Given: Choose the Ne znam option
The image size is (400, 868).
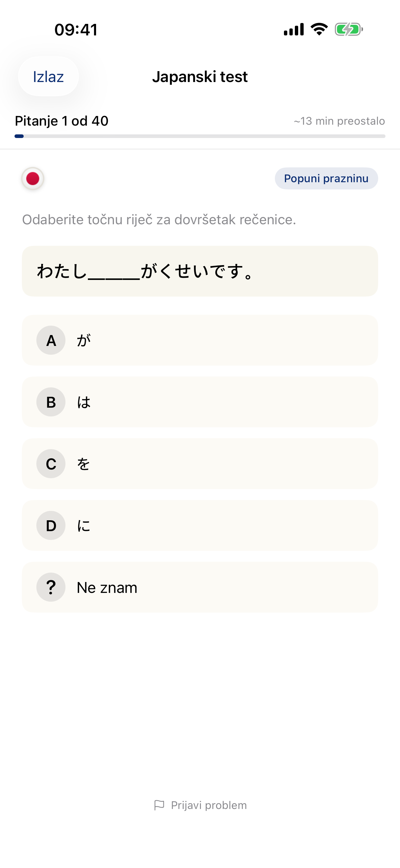Looking at the screenshot, I should [200, 587].
